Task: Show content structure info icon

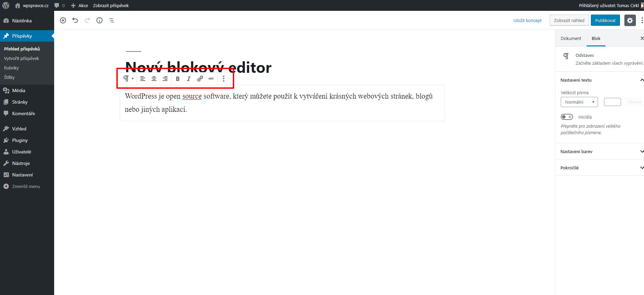Action: [x=99, y=20]
